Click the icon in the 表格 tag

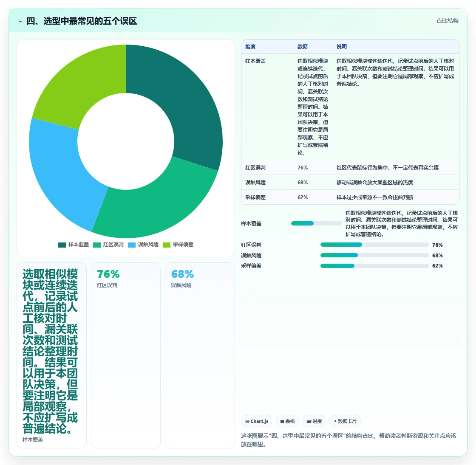point(282,422)
